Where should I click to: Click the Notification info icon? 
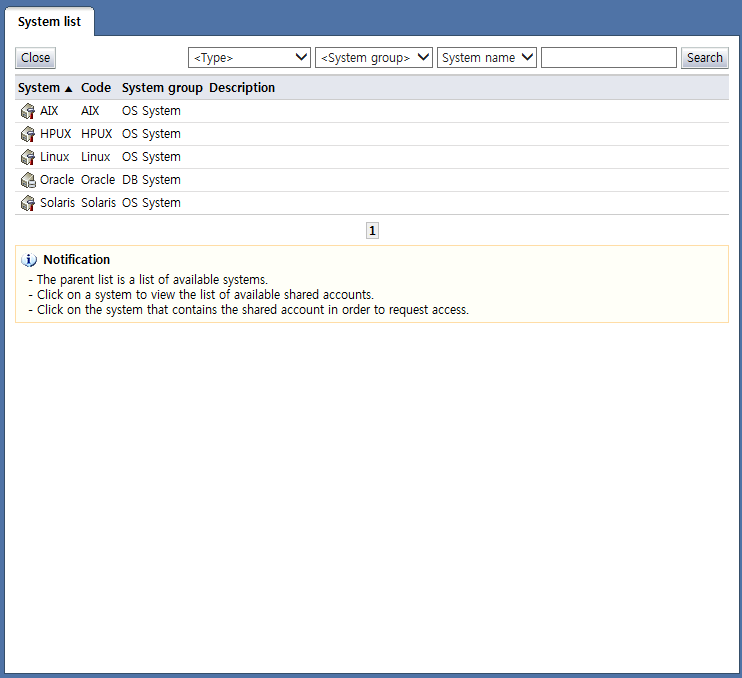click(x=29, y=260)
